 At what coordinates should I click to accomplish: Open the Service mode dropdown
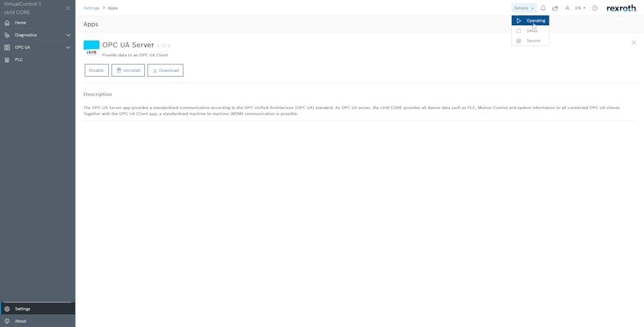tap(523, 8)
